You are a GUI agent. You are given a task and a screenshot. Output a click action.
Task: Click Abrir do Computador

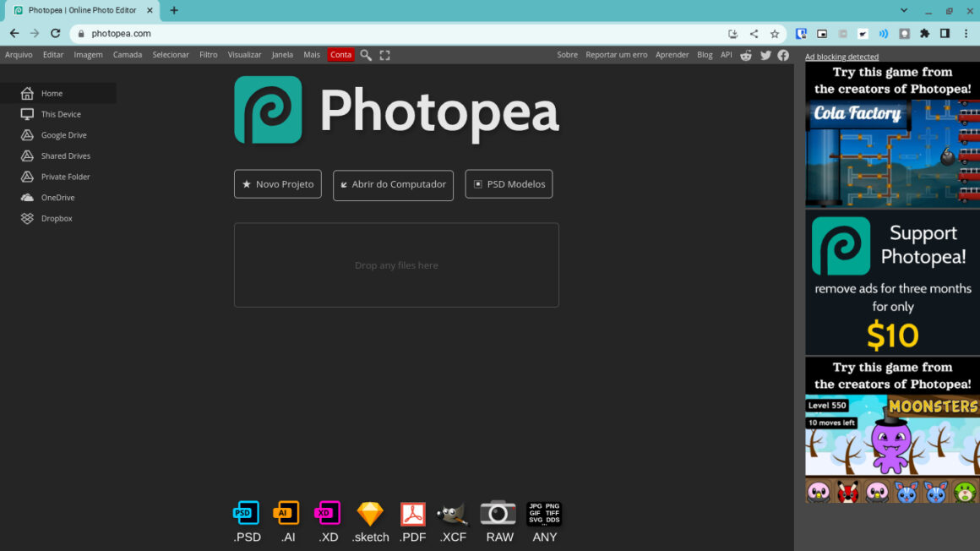pyautogui.click(x=393, y=183)
